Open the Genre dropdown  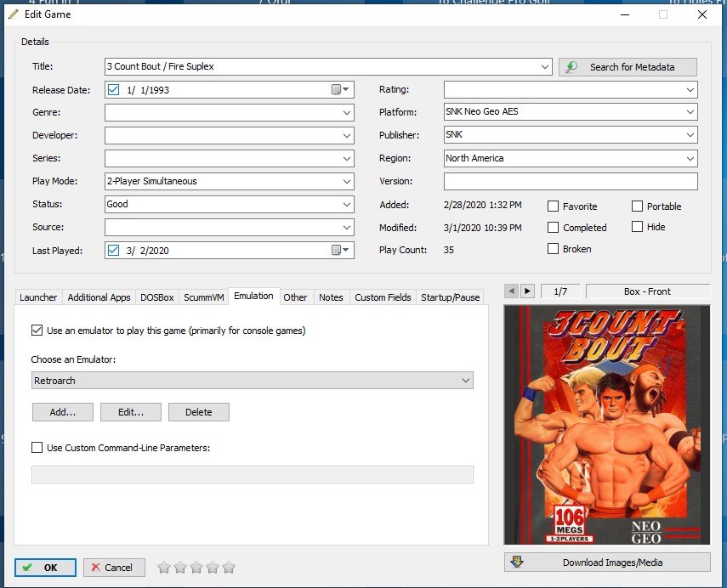click(347, 113)
